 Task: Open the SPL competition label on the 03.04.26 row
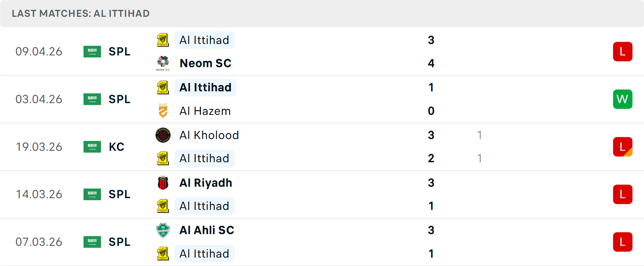pyautogui.click(x=119, y=99)
